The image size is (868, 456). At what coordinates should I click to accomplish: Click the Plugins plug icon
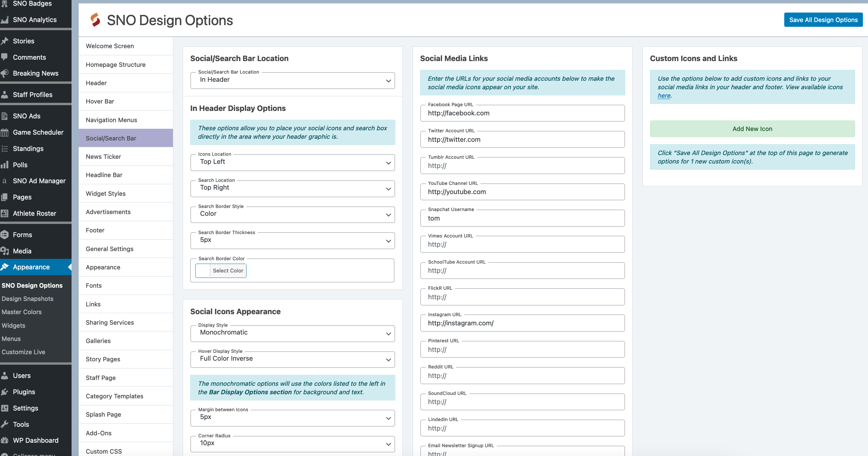click(4, 392)
